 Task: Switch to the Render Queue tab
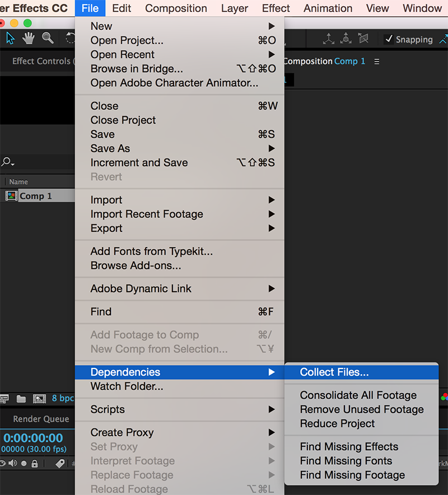(41, 419)
